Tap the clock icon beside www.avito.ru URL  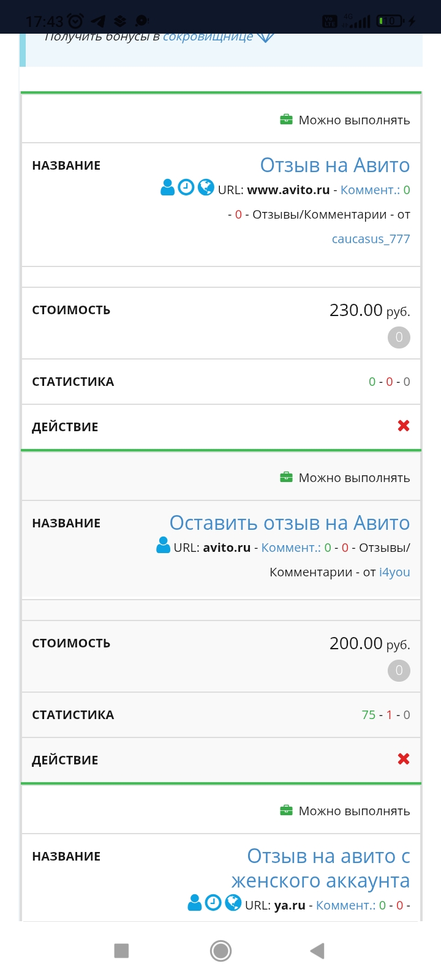pos(186,187)
